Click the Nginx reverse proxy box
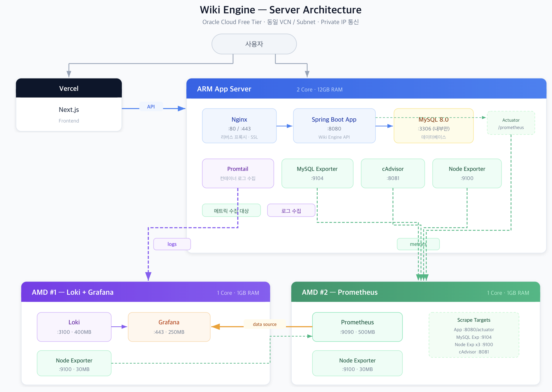 [239, 126]
